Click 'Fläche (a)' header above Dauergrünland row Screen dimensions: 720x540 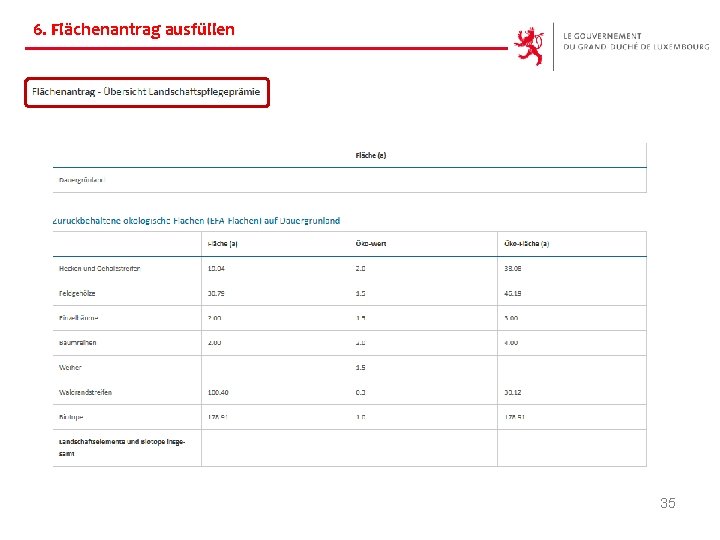(371, 156)
